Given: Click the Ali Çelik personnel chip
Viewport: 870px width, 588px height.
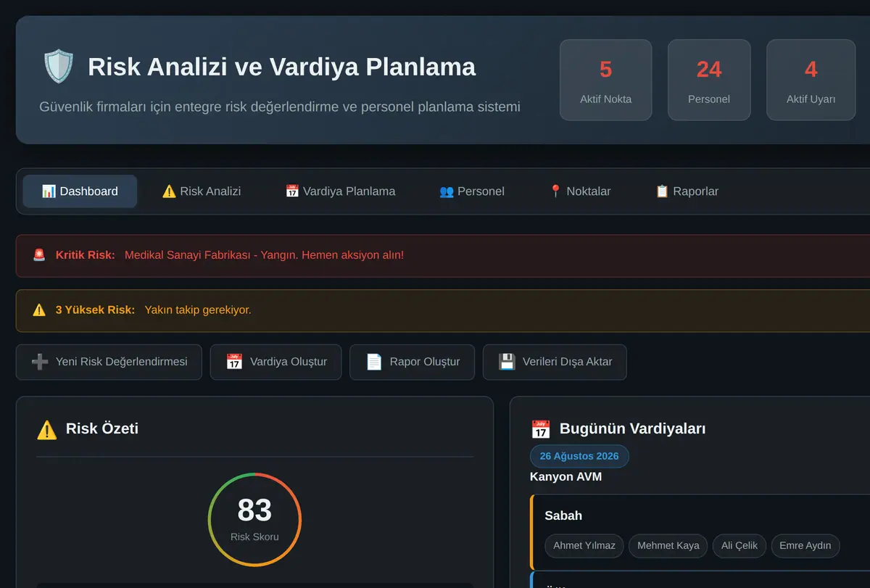Looking at the screenshot, I should 739,545.
